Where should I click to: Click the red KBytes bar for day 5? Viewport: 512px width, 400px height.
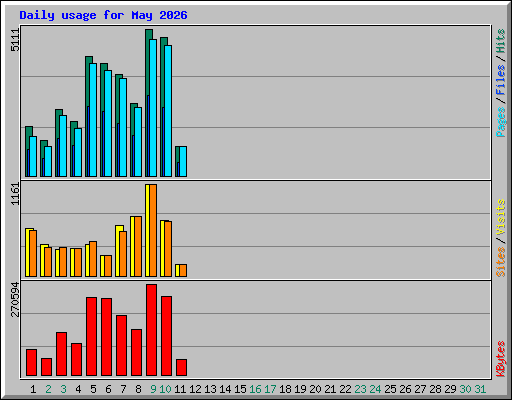[91, 337]
